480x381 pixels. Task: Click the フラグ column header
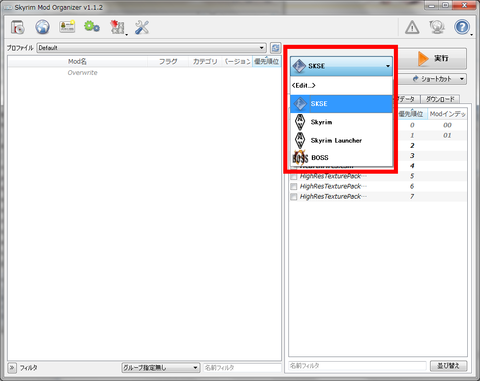click(x=168, y=61)
